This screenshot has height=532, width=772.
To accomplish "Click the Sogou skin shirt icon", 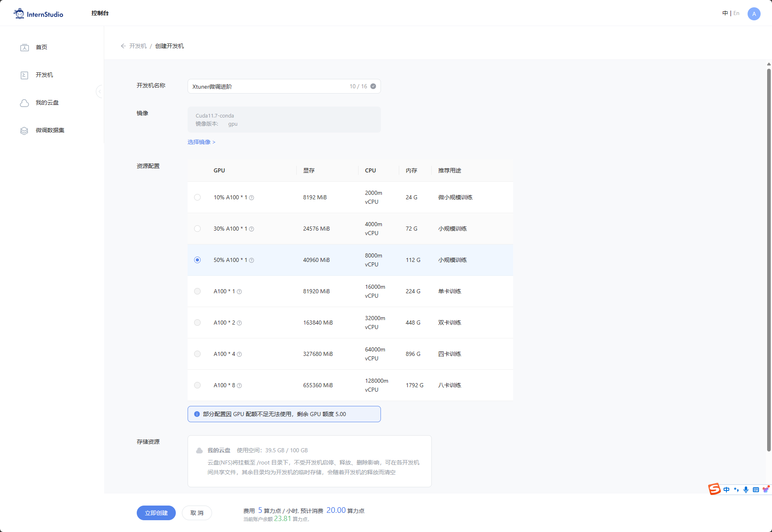I will pyautogui.click(x=765, y=489).
